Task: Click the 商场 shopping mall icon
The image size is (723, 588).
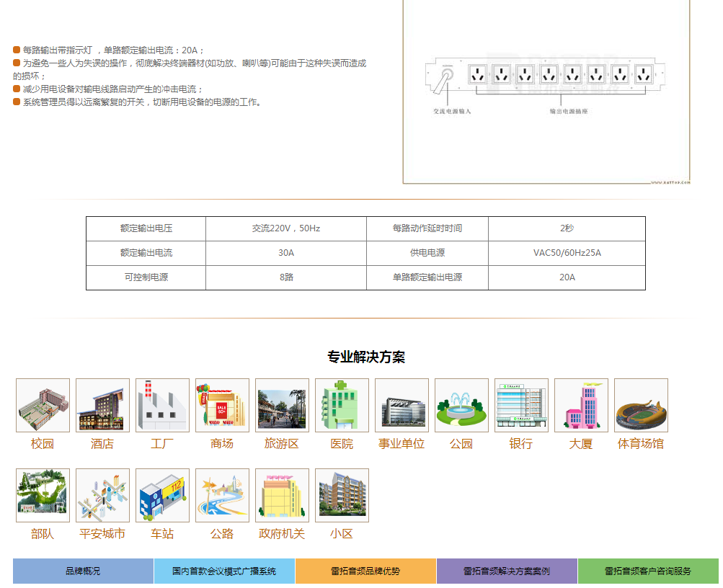Action: [x=222, y=406]
